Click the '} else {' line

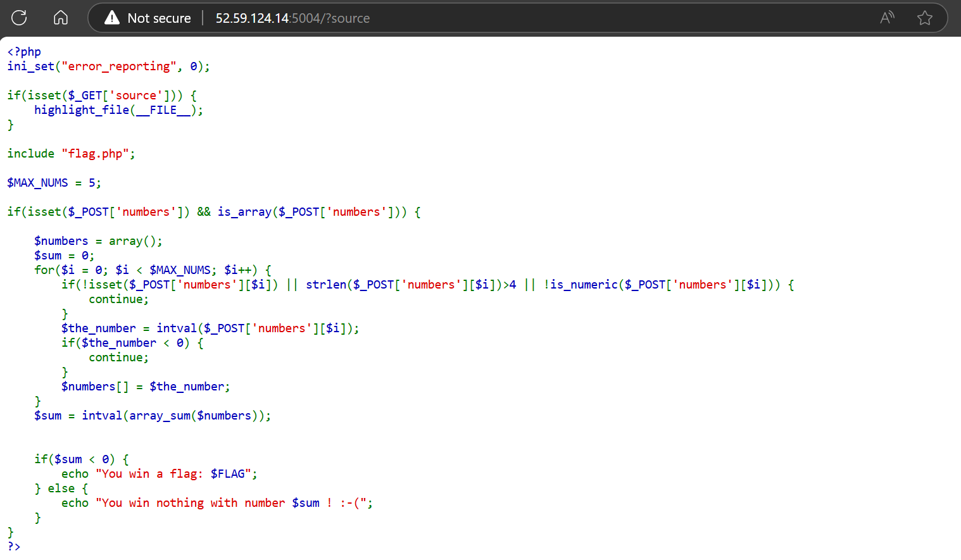[x=61, y=488]
